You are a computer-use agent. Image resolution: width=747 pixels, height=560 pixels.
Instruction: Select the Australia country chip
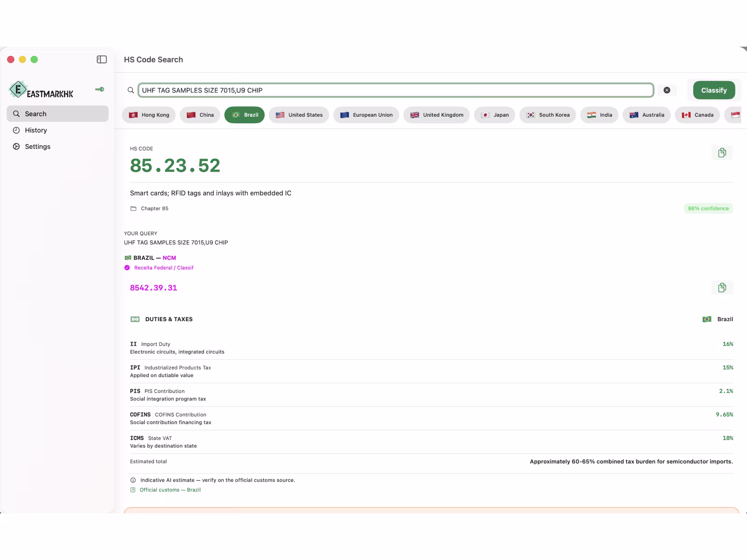(647, 115)
